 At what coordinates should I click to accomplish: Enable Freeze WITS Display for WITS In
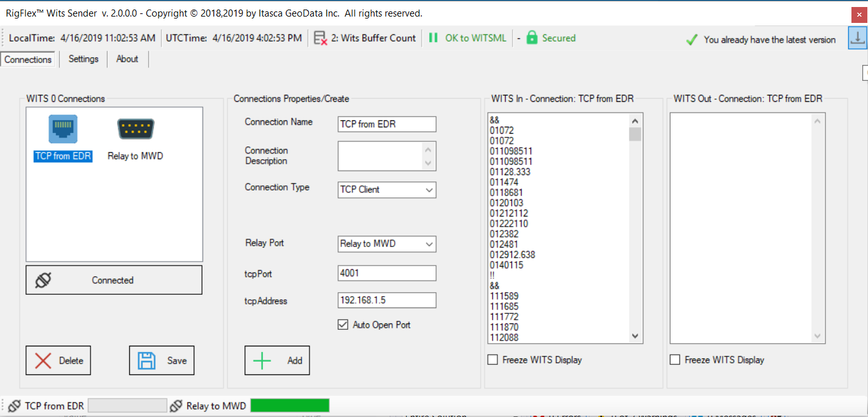[493, 360]
